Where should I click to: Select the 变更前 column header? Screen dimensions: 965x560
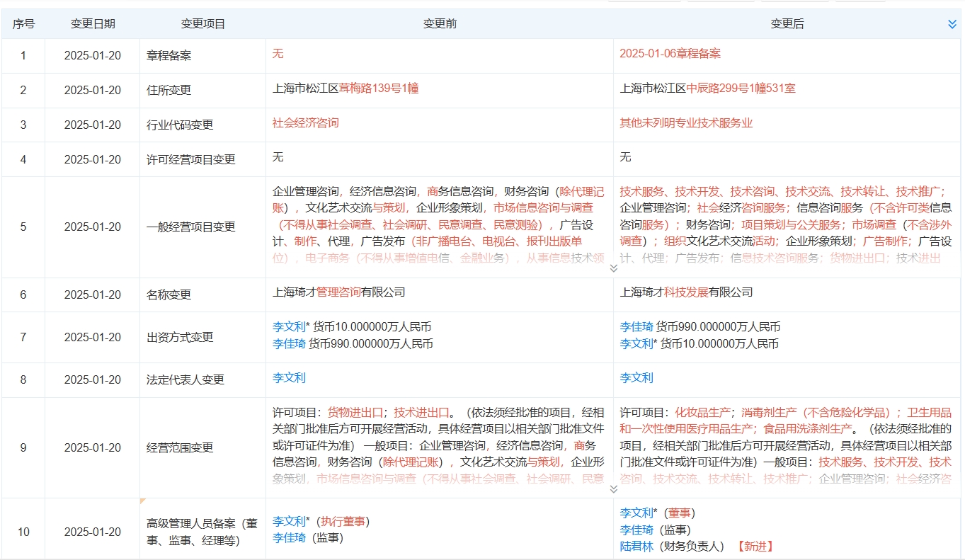point(440,24)
